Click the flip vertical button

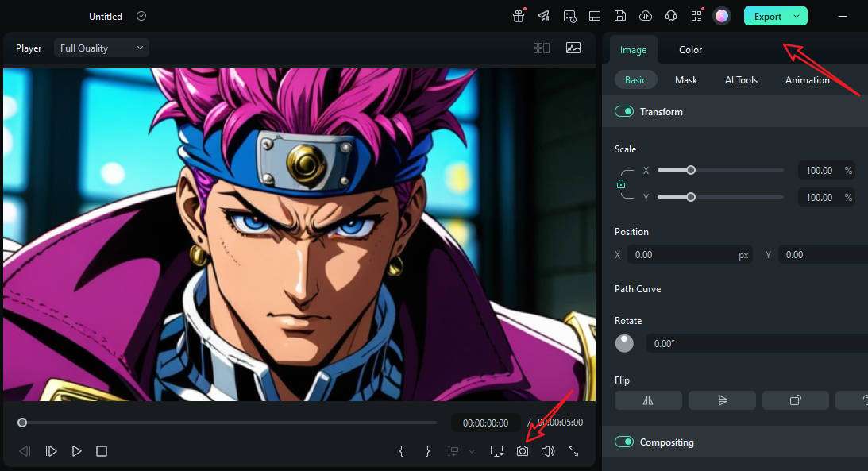pyautogui.click(x=722, y=400)
